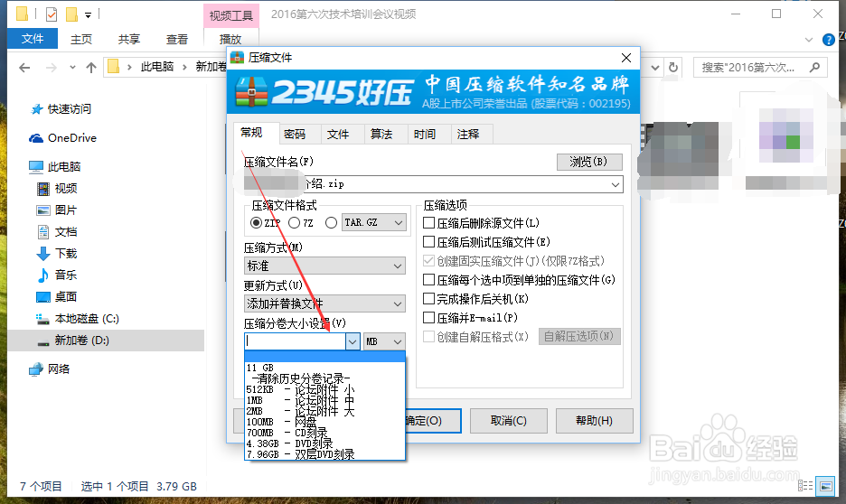This screenshot has height=504, width=846.
Task: Click 取消(C) button
Action: (x=509, y=421)
